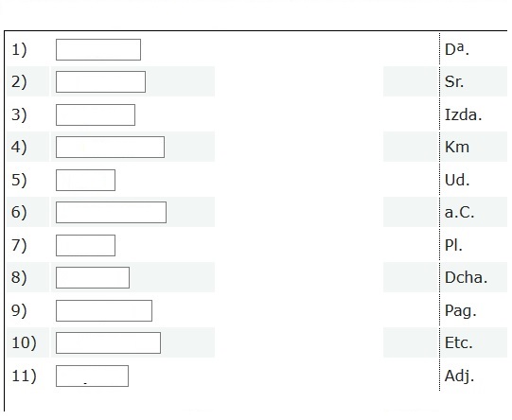Select the text box for row 8
This screenshot has height=420, width=512.
[93, 278]
